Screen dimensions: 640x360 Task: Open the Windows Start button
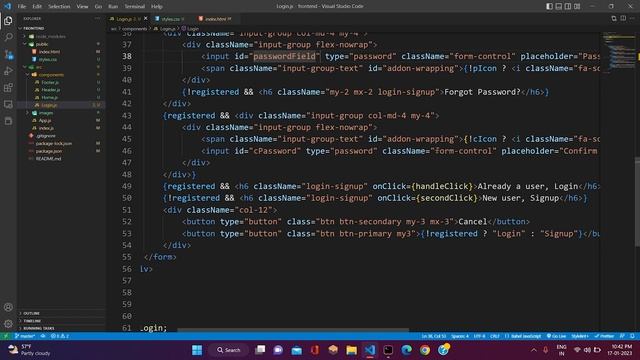(197, 350)
